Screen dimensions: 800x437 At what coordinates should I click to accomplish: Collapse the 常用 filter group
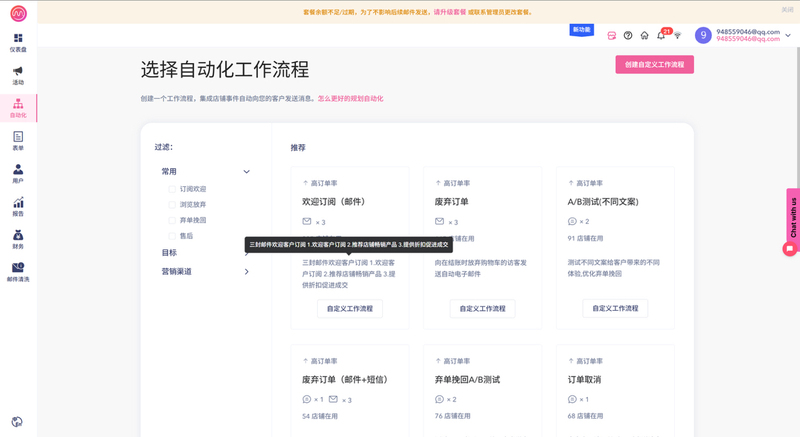tap(246, 172)
